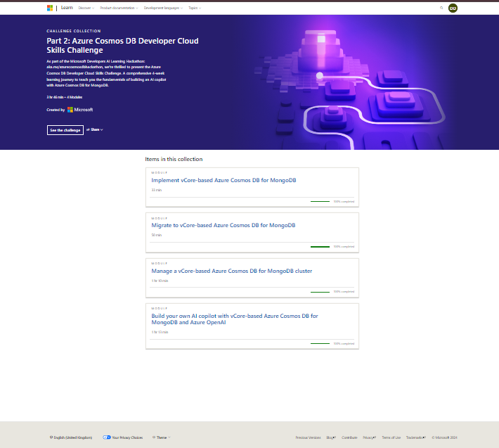Image resolution: width=499 pixels, height=448 pixels.
Task: Click the privacy choices checkmark icon
Action: (x=107, y=437)
